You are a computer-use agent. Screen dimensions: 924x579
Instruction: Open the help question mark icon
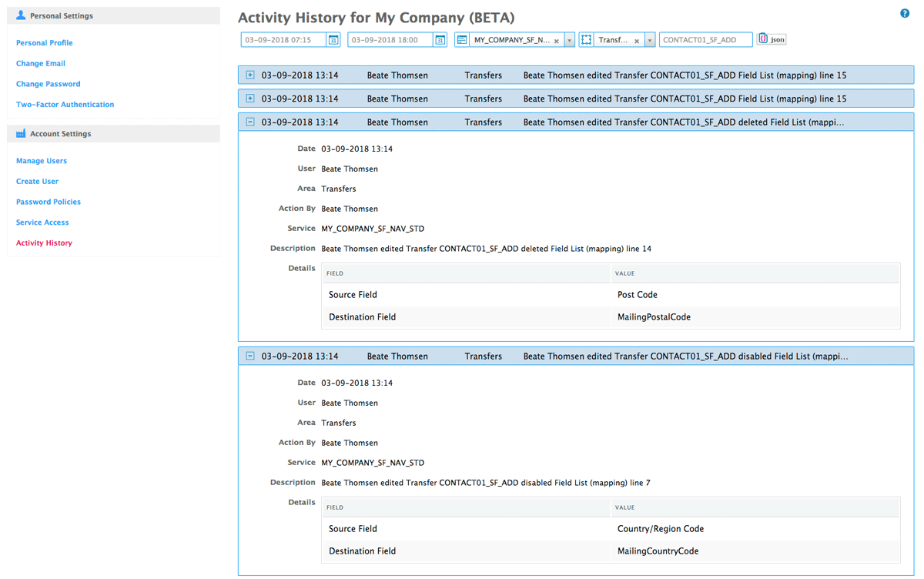905,13
